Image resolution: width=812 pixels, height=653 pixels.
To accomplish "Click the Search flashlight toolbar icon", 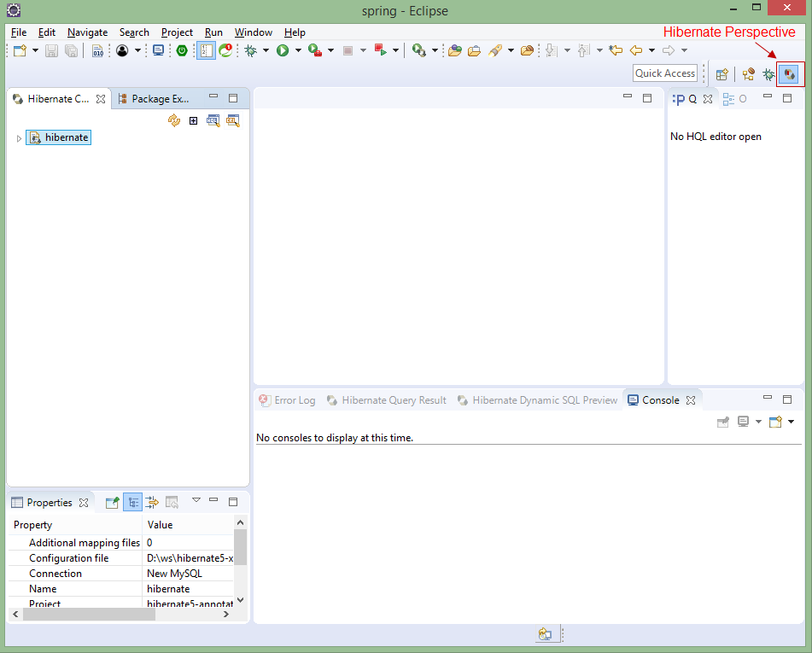I will 495,50.
